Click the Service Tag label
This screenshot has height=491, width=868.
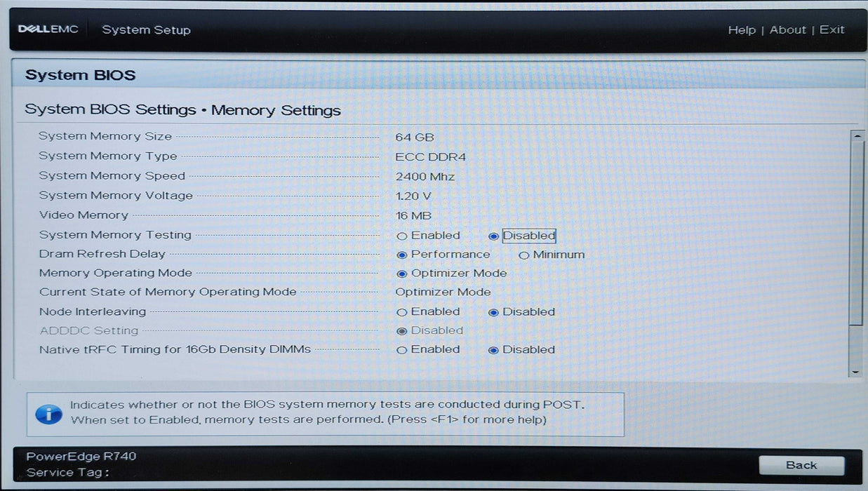[67, 473]
